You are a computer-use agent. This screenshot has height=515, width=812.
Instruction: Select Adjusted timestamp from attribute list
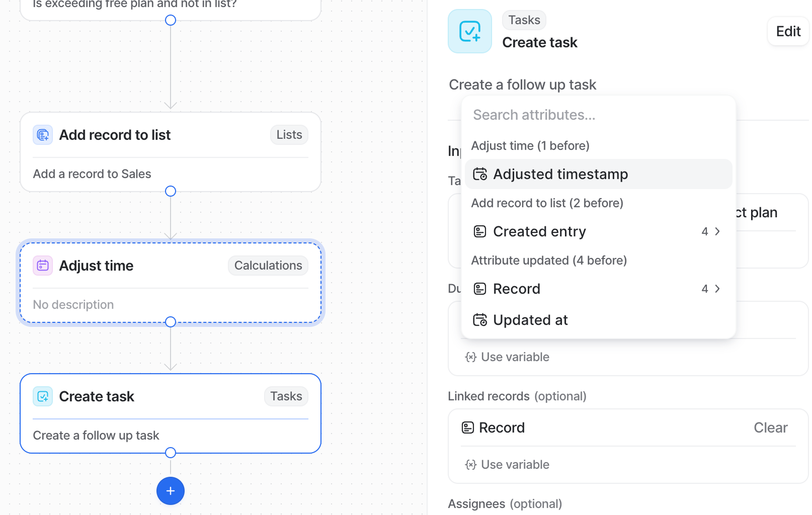click(560, 174)
